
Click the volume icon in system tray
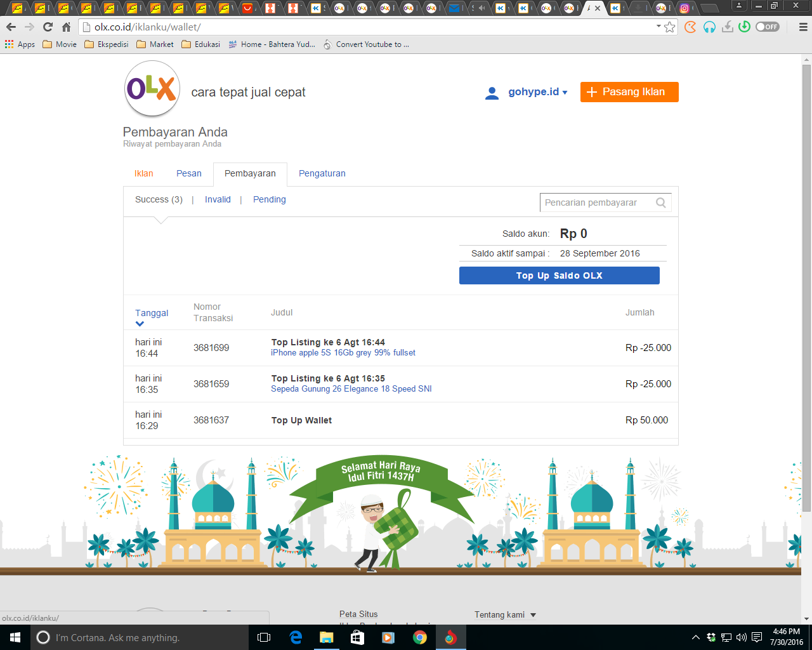pos(742,637)
